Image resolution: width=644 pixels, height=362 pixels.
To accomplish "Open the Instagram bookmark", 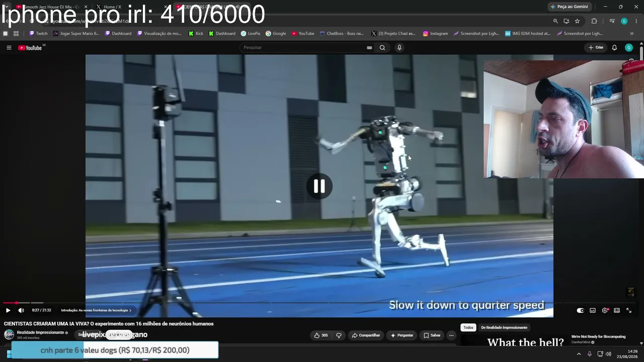I will coord(435,34).
